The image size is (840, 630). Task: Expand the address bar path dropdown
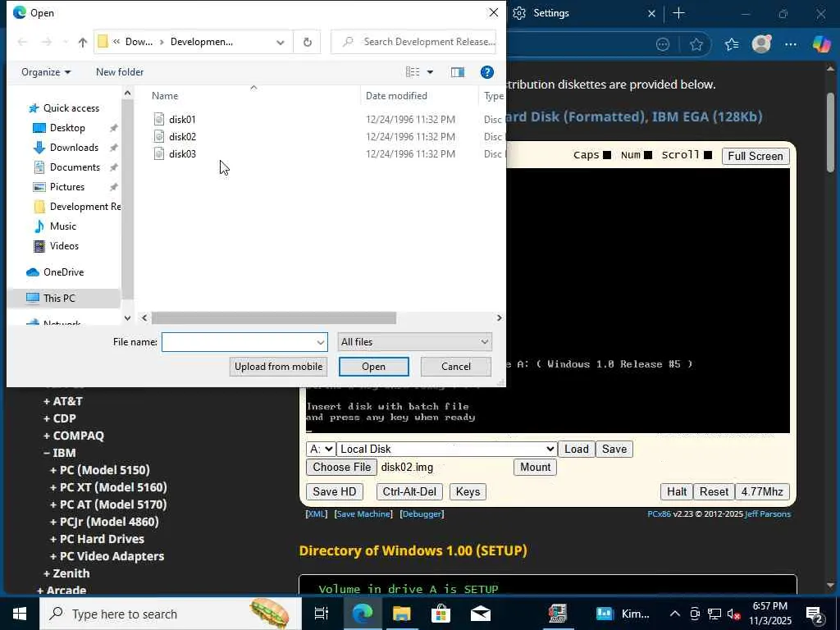(281, 42)
